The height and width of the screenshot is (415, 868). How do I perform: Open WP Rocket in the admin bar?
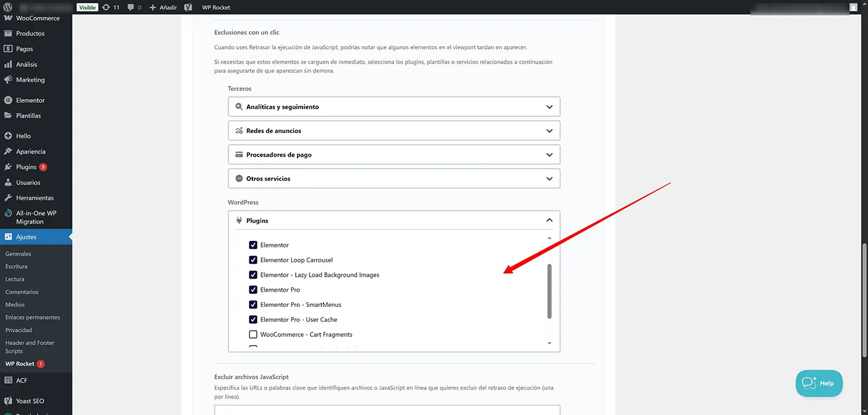pos(216,7)
